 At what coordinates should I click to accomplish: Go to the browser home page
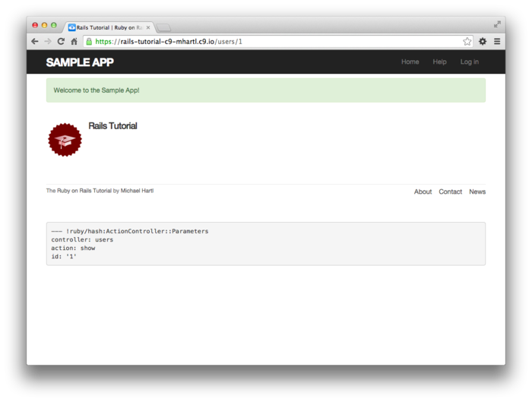(x=74, y=42)
